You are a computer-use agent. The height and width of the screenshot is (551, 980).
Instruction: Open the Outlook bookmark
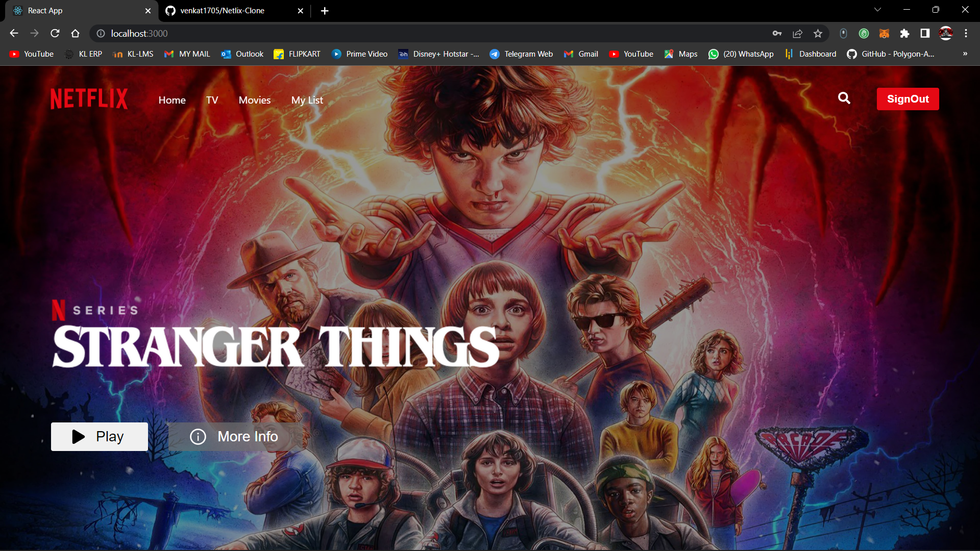(242, 54)
